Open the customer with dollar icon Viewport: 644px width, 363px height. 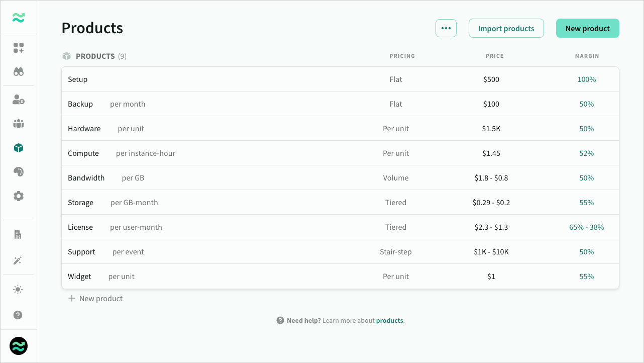[19, 100]
